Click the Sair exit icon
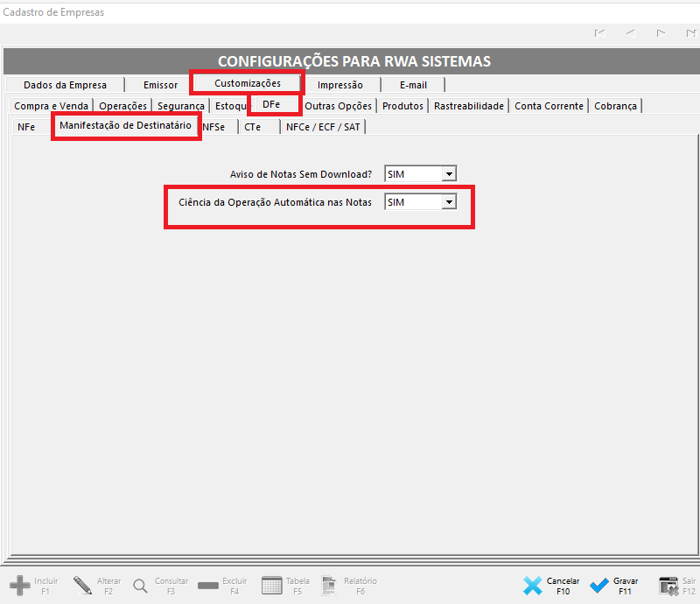Screen dimensions: 700x604 click(x=668, y=586)
